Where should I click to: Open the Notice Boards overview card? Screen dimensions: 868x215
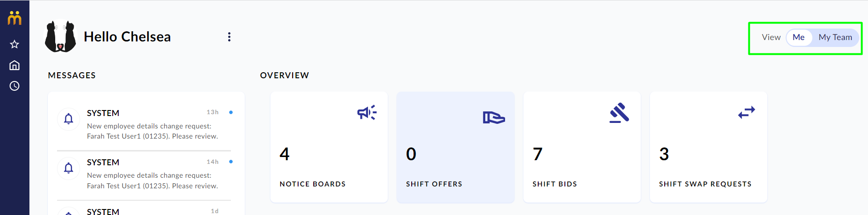[329, 147]
